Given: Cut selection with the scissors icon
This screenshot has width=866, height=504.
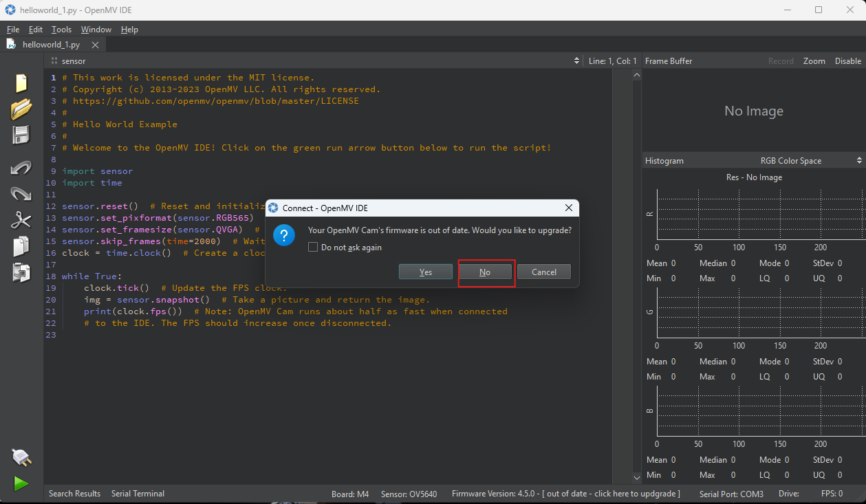Looking at the screenshot, I should point(21,220).
